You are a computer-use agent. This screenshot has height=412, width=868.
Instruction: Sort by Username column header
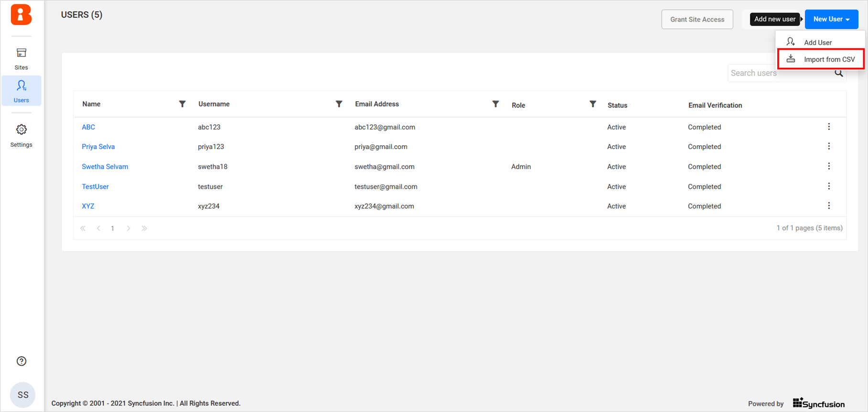[x=214, y=104]
